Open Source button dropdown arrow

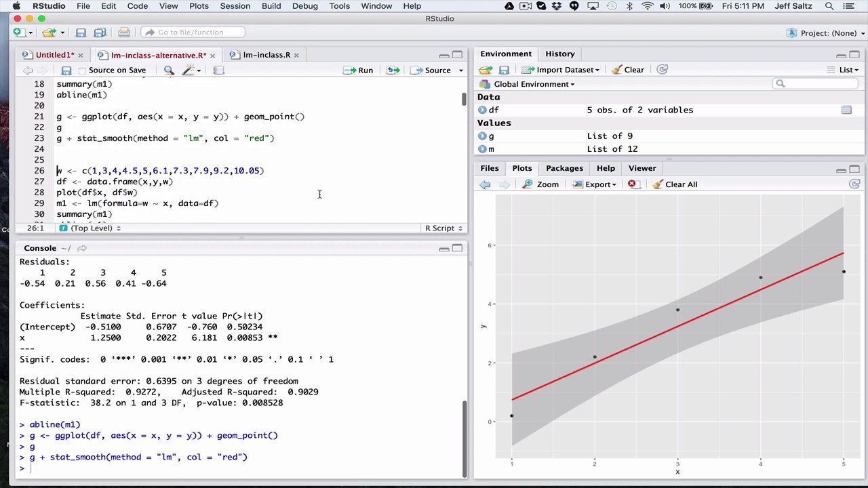pos(460,70)
